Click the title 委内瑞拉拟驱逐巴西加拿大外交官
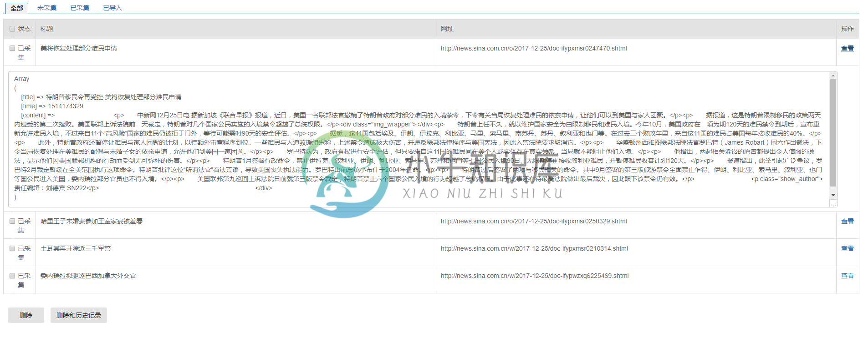Image resolution: width=868 pixels, height=348 pixels. 88,276
